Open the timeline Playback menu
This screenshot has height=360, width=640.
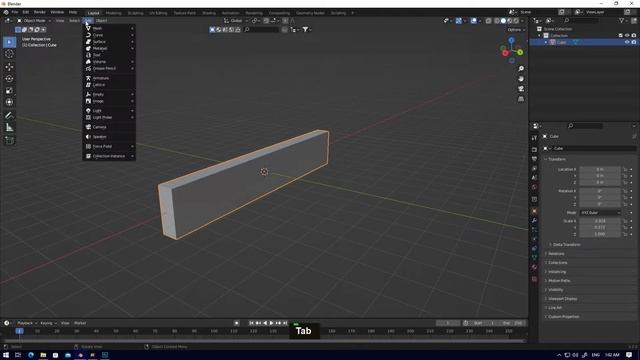[26, 323]
